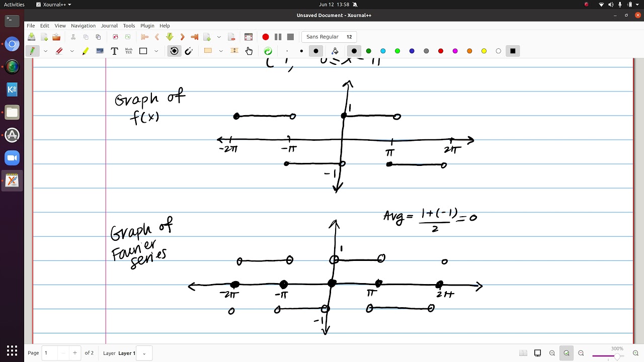The image size is (644, 362).
Task: Toggle the magnet snapping tool
Action: click(189, 51)
